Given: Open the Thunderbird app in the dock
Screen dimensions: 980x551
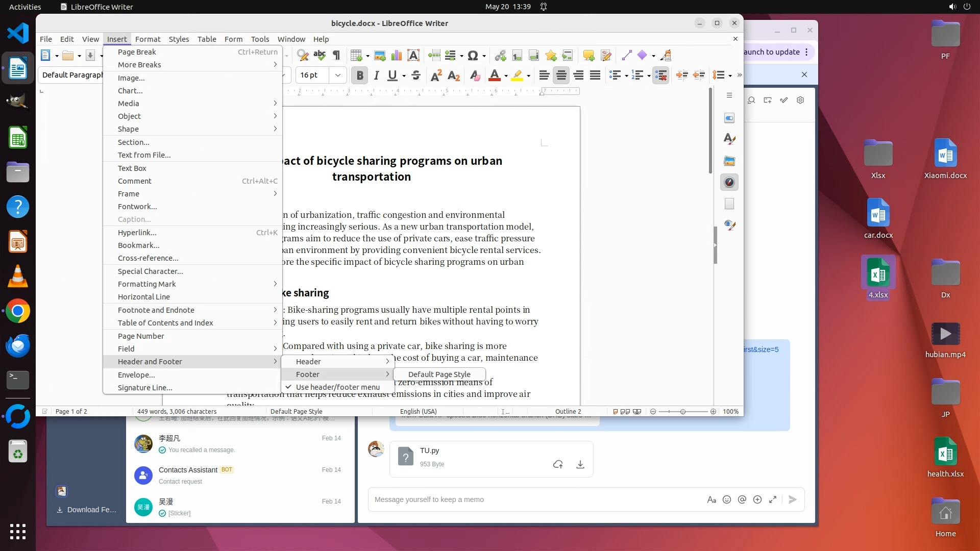Looking at the screenshot, I should (x=18, y=345).
